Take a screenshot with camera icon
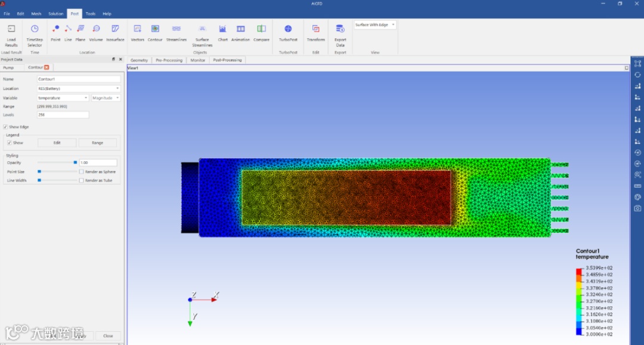This screenshot has width=644, height=345. click(637, 208)
